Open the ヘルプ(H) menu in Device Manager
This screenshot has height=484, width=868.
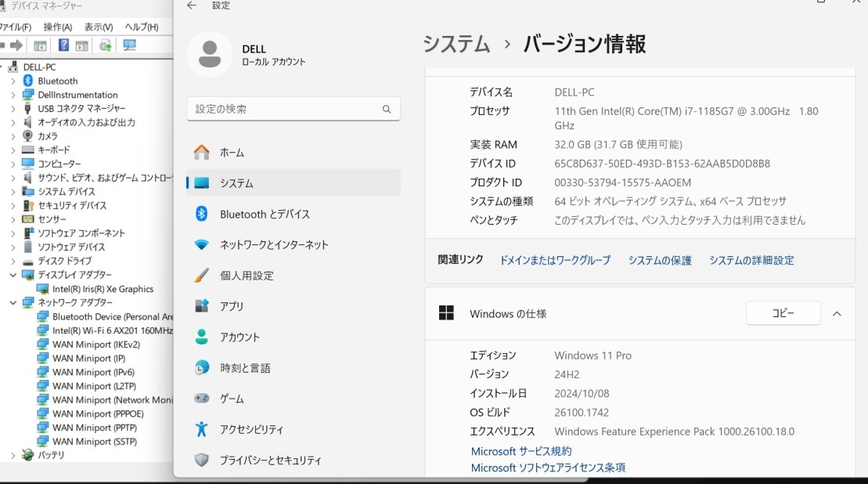tap(142, 27)
